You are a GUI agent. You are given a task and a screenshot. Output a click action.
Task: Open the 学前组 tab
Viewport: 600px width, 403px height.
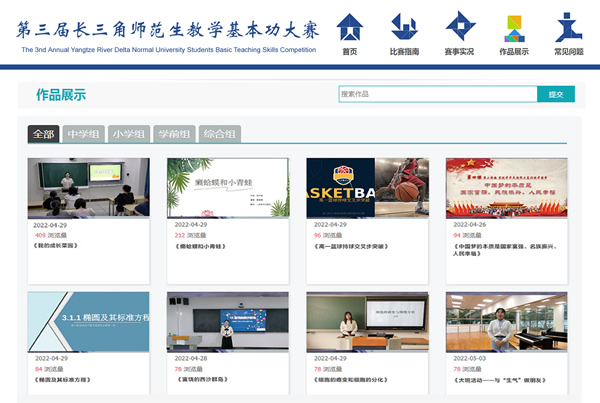[x=174, y=134]
